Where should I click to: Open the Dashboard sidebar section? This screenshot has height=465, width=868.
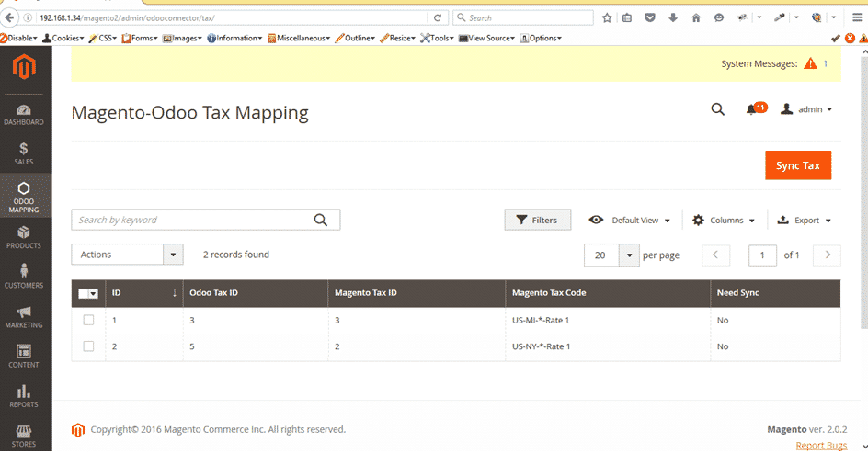click(24, 115)
